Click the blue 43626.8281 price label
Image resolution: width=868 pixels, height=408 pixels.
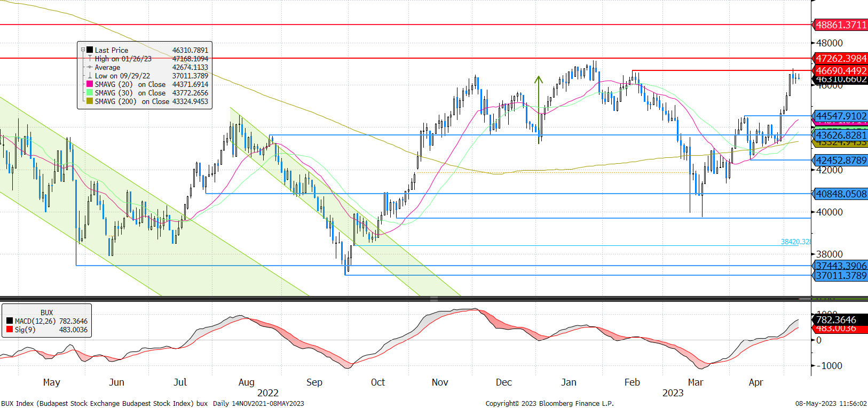point(841,135)
